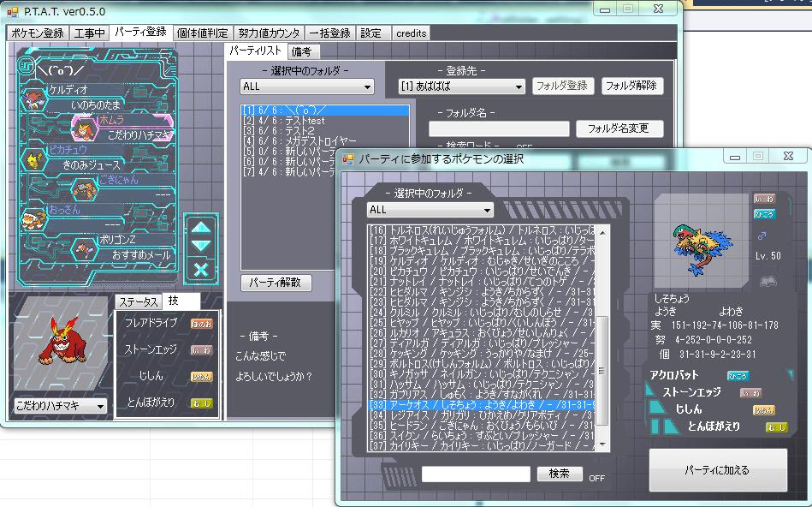Click the むし type badge beside main-window とんぼがえり
The height and width of the screenshot is (507, 812).
click(201, 403)
